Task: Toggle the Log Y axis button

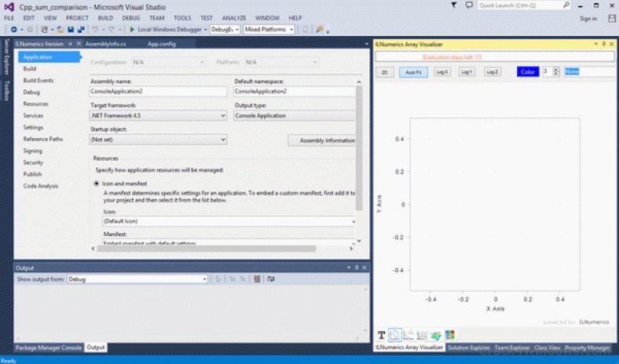Action: (467, 72)
